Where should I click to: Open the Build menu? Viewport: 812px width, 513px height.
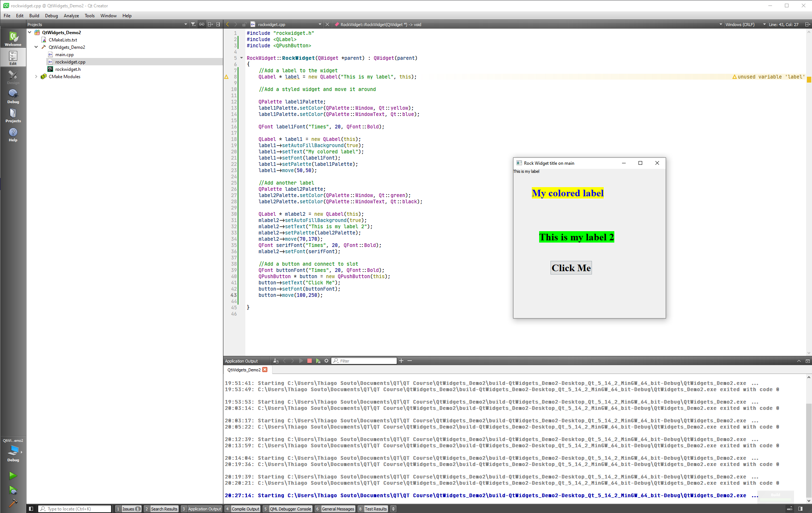point(34,15)
